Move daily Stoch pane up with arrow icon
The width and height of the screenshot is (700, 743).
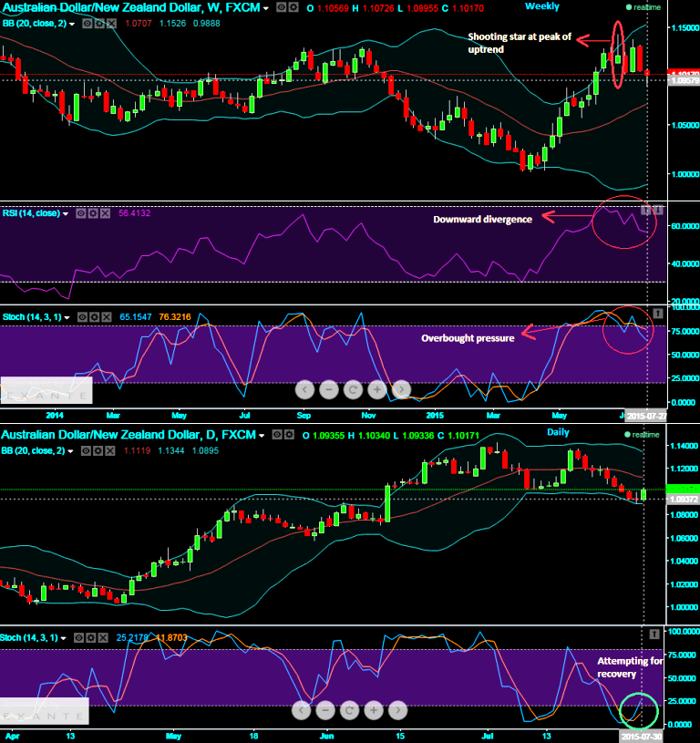pyautogui.click(x=654, y=634)
